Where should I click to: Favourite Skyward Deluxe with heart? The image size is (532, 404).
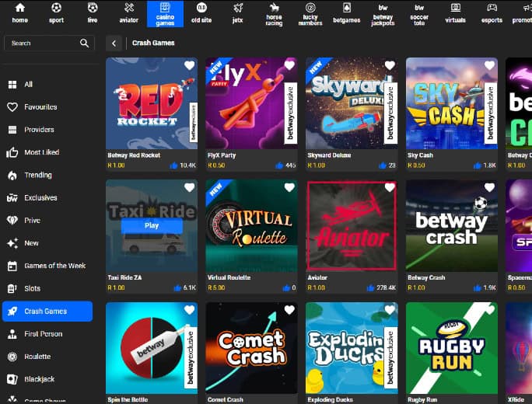(390, 65)
